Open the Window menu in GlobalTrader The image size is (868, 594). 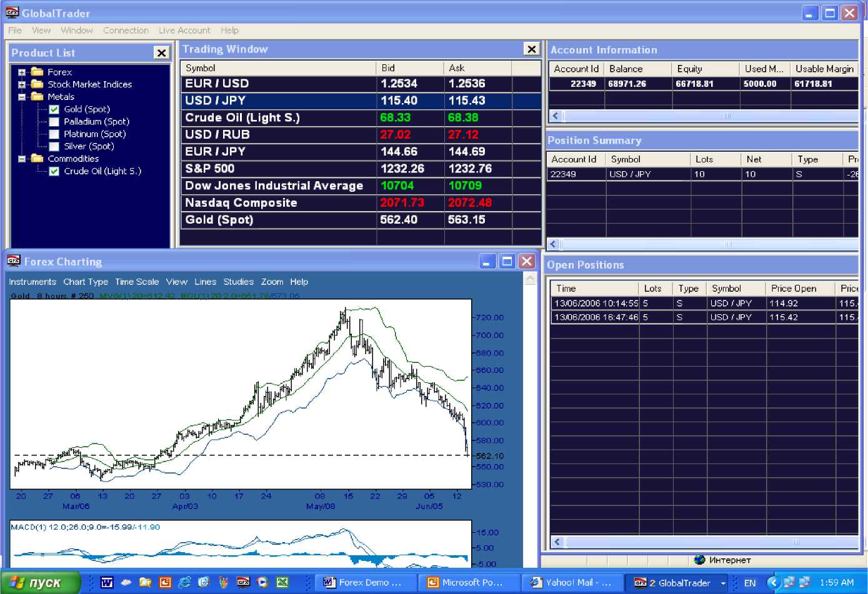77,30
